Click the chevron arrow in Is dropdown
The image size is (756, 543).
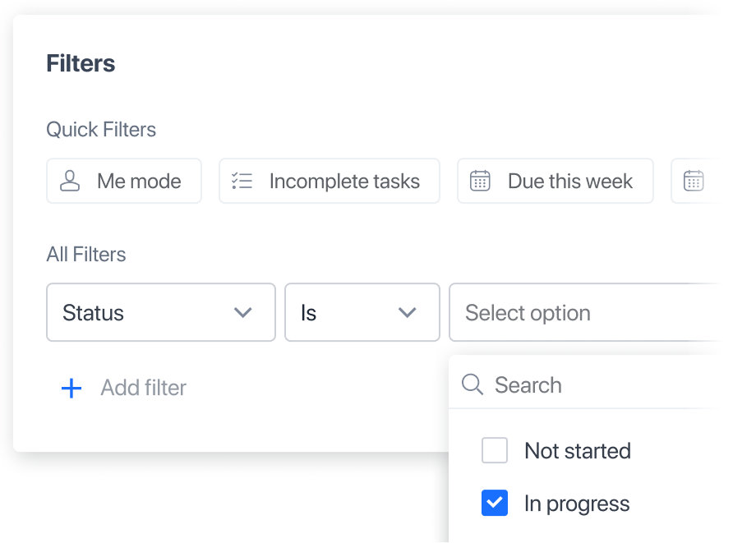coord(408,313)
